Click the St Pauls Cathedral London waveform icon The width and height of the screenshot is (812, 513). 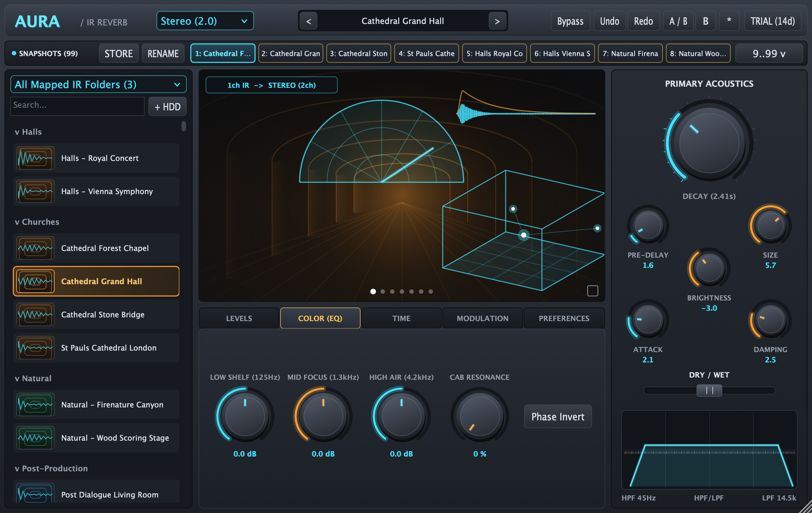[x=35, y=348]
